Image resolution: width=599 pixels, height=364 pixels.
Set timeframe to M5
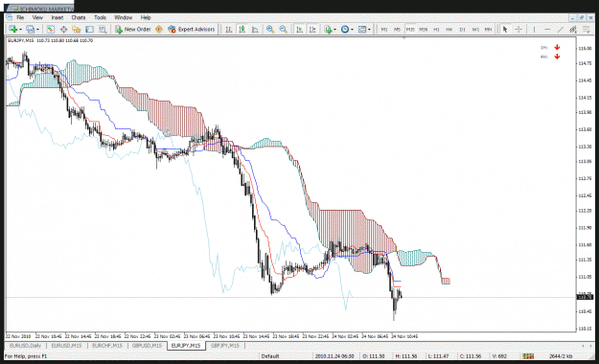click(397, 29)
